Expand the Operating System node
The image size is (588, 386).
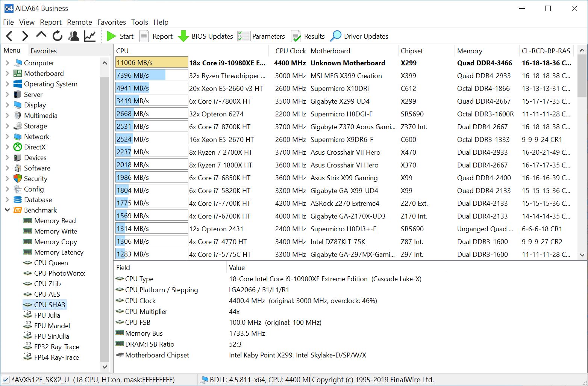7,84
